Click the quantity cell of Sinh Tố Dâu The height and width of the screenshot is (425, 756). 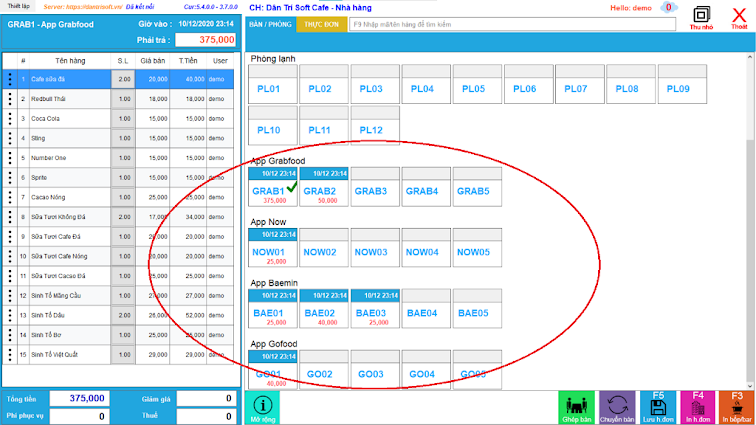[123, 315]
